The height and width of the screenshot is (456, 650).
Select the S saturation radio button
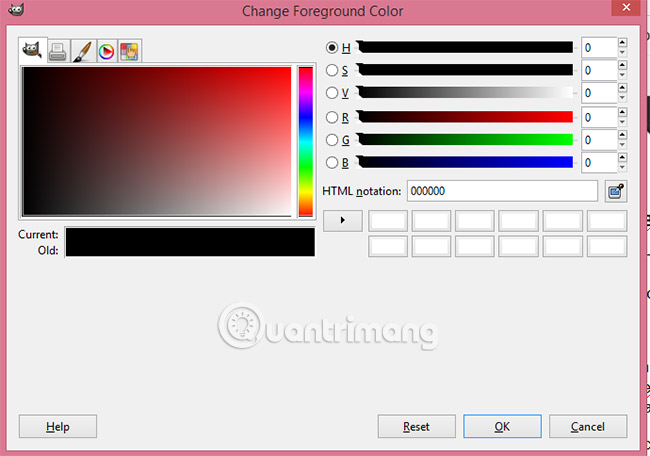[332, 70]
